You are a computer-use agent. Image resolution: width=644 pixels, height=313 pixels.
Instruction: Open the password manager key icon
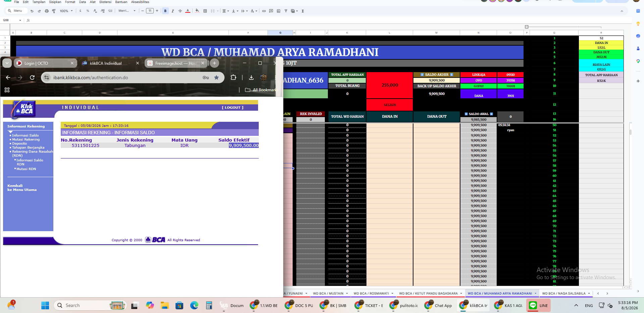206,77
